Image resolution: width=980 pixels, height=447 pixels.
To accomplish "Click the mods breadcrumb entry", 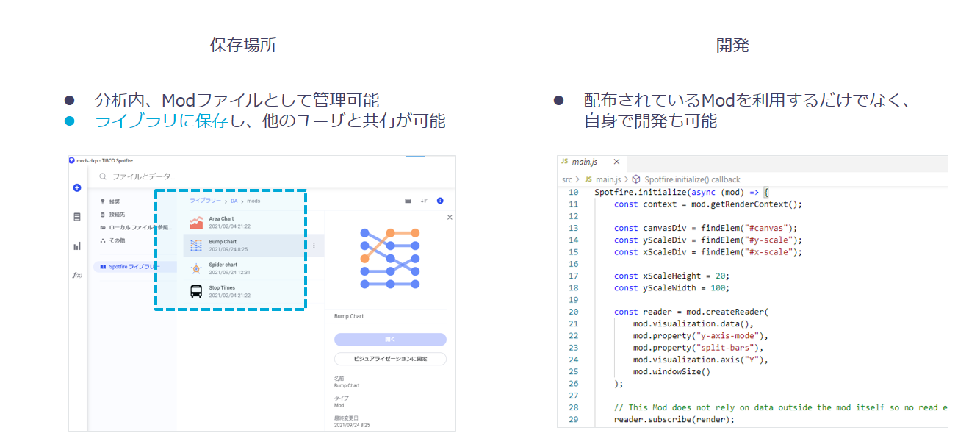I will 253,201.
